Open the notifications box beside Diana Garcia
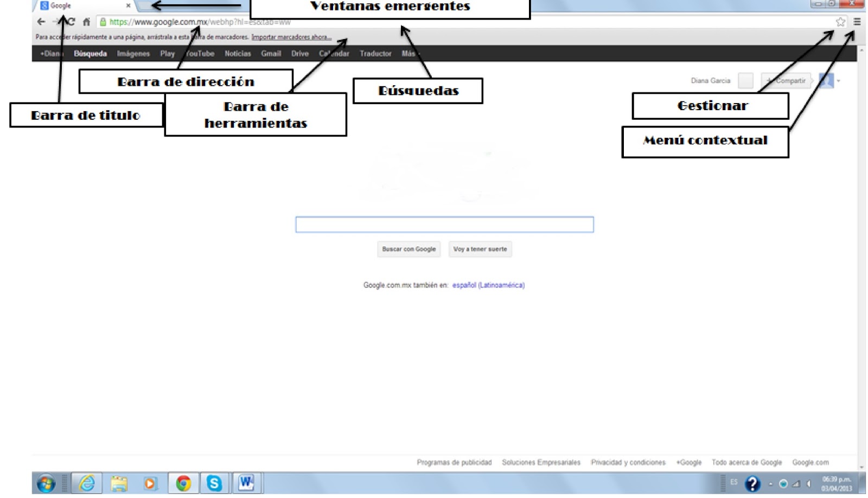868x498 pixels. [746, 81]
